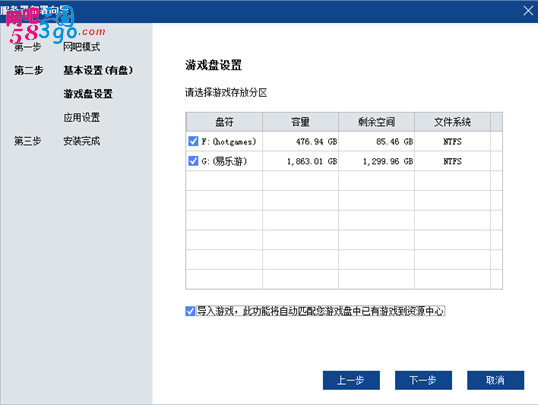The width and height of the screenshot is (538, 405).
Task: Sort by the 盘符 column header
Action: coord(224,122)
